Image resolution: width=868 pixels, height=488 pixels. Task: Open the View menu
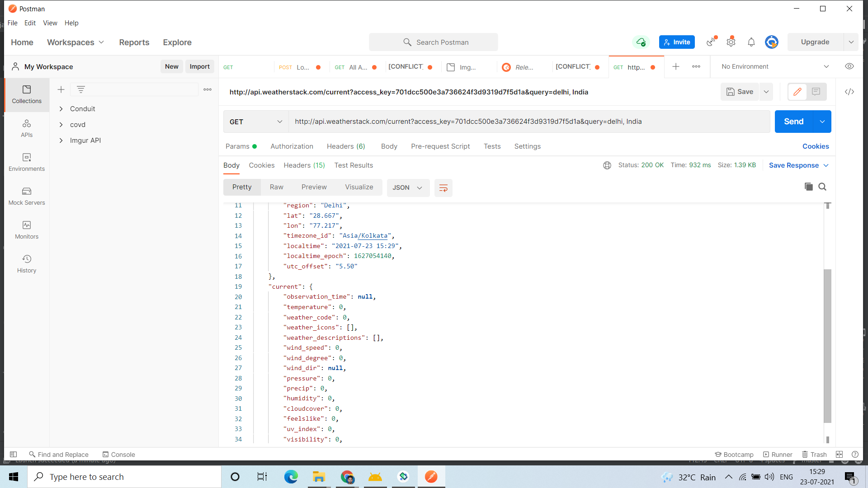50,23
